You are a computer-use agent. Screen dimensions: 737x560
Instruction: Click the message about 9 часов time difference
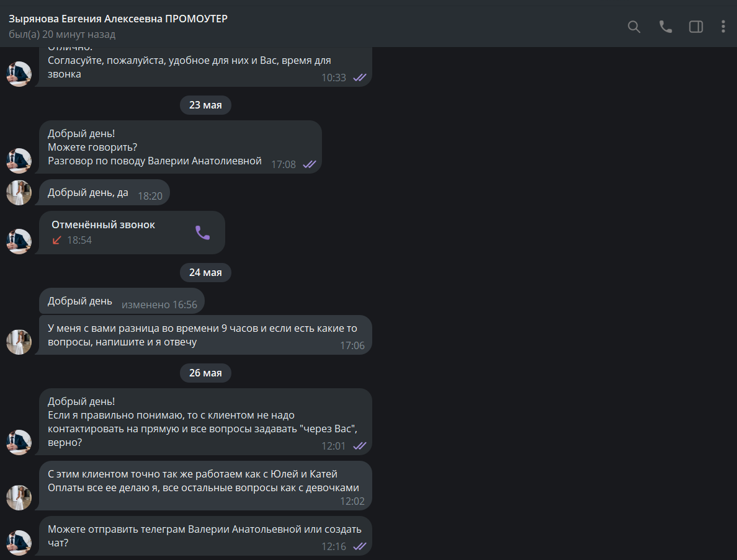click(x=205, y=335)
